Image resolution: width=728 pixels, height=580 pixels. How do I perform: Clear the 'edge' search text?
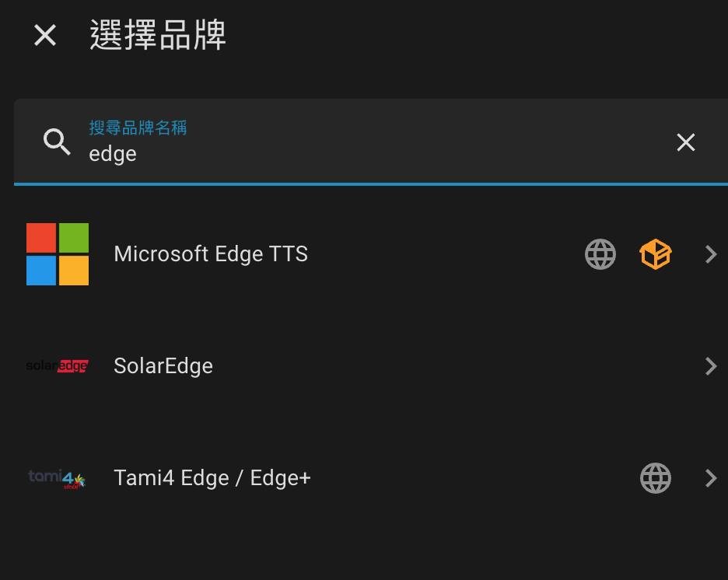[x=685, y=142]
